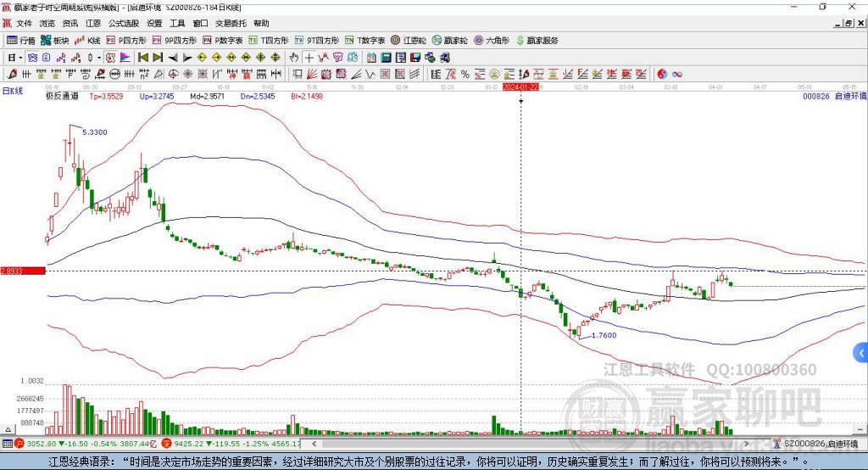Open the 帮助 menu

(x=261, y=23)
